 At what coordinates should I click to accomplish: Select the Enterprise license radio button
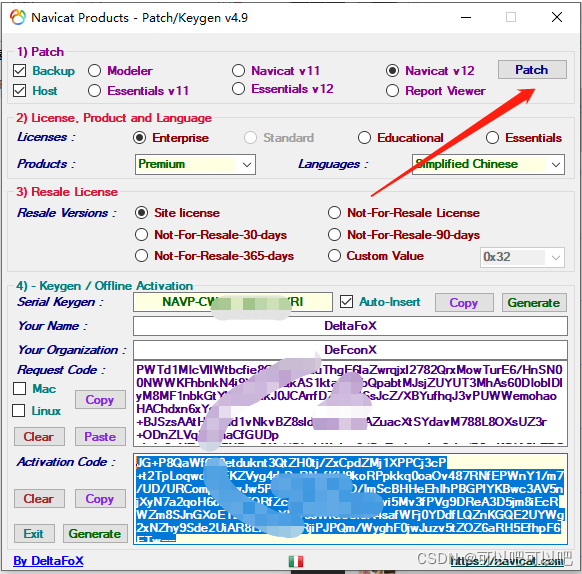(140, 138)
